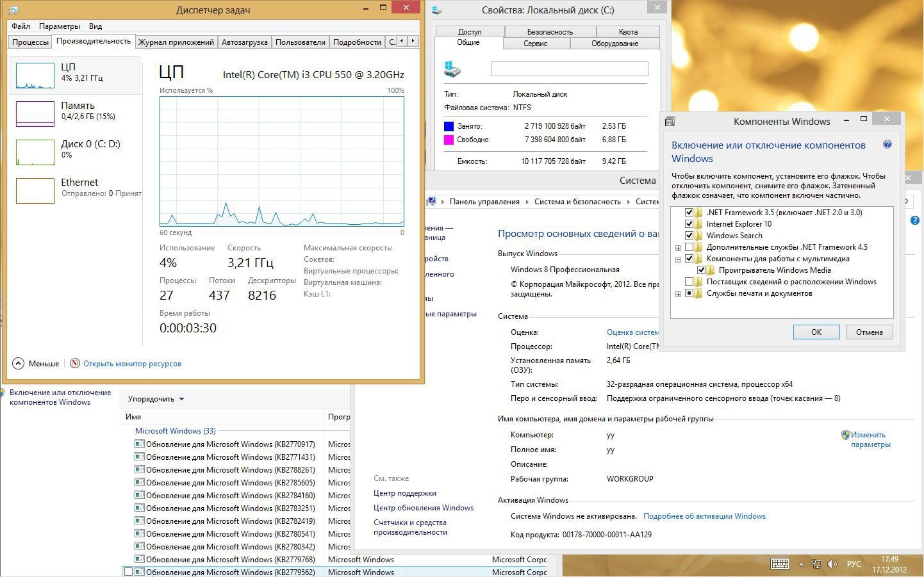Image resolution: width=924 pixels, height=577 pixels.
Task: Click the magenta Свободно color square
Action: (449, 140)
